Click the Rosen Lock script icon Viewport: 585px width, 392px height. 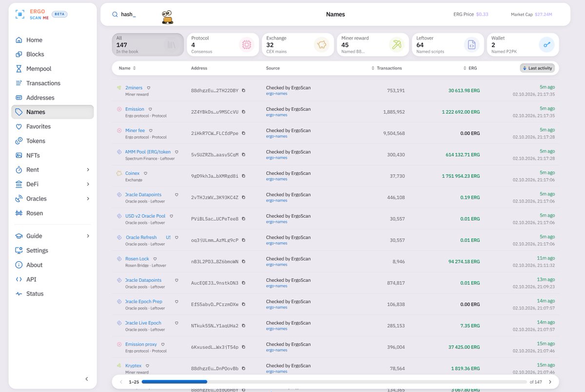pyautogui.click(x=119, y=259)
